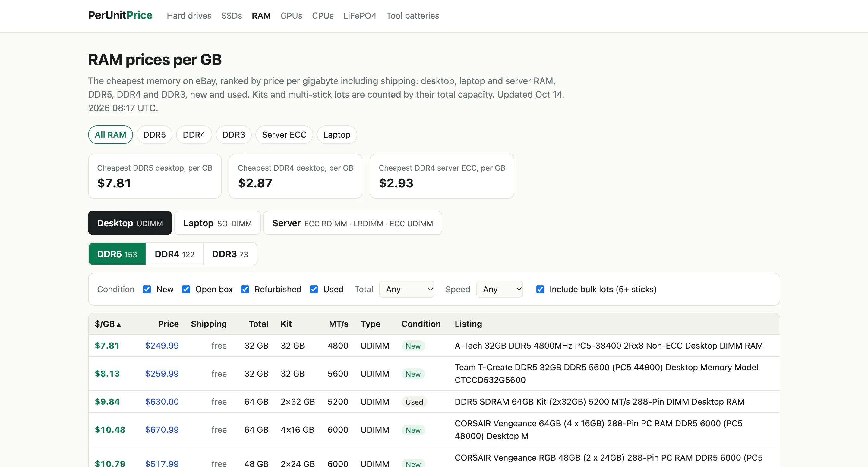Select the DDR3 73 tab
Image resolution: width=868 pixels, height=467 pixels.
(x=230, y=254)
